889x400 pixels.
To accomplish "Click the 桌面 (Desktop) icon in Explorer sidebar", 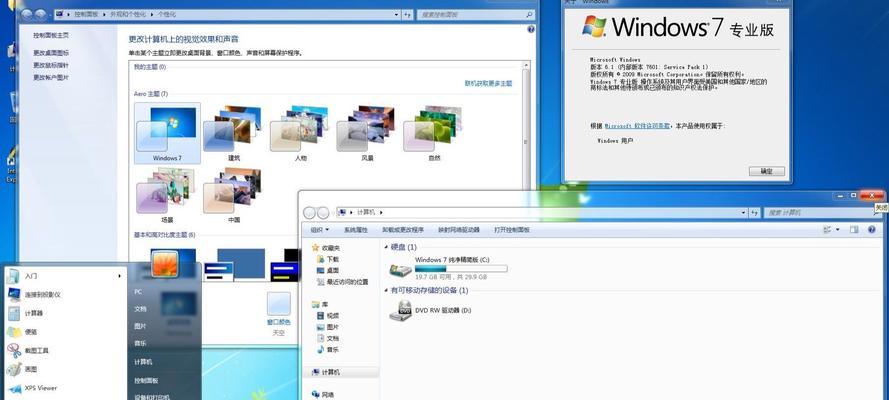I will (x=320, y=270).
